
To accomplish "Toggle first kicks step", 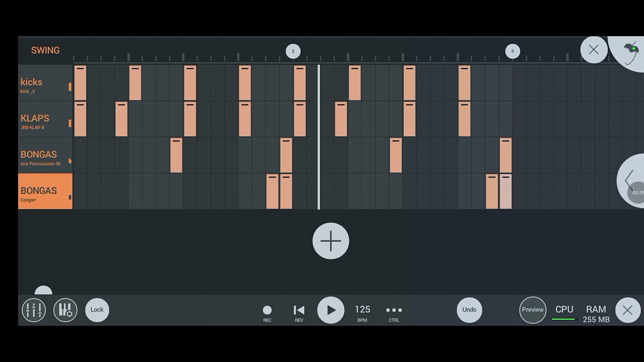I will click(x=80, y=83).
